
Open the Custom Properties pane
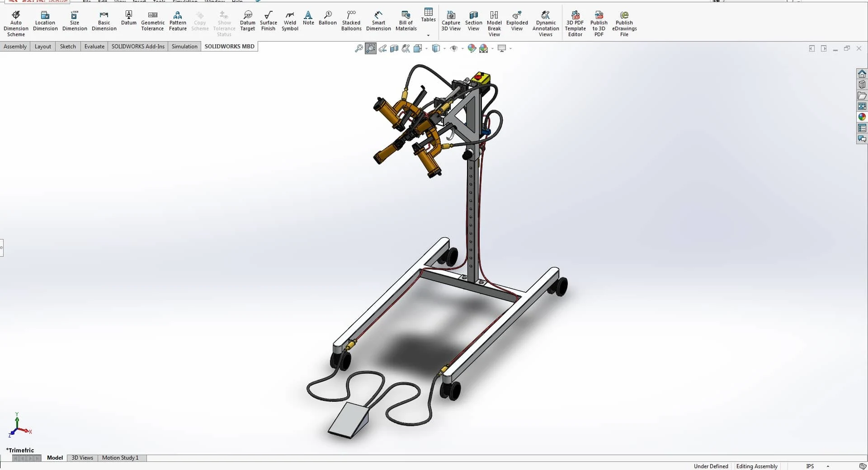point(862,128)
